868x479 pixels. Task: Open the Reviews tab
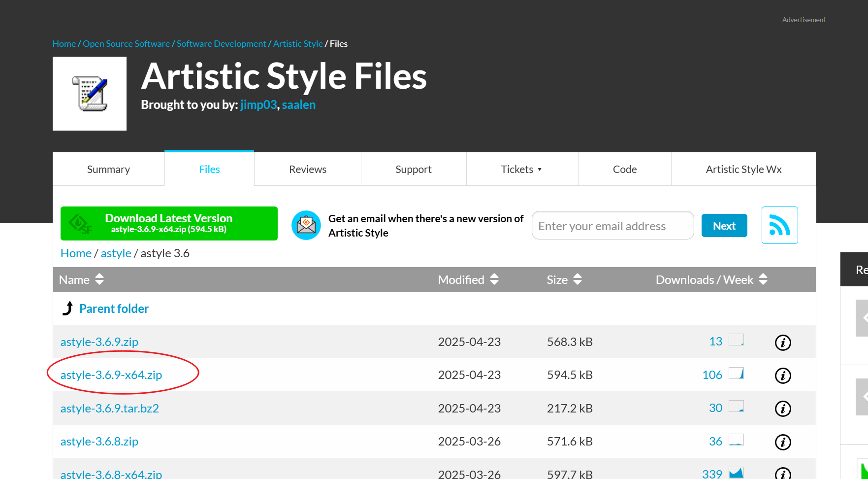point(308,169)
